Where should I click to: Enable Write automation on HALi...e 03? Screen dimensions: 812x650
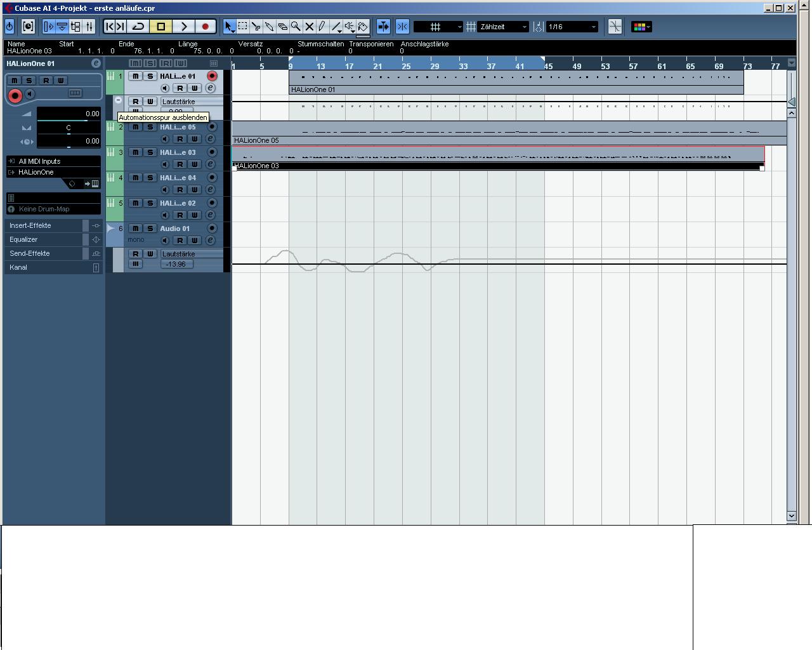coord(195,164)
